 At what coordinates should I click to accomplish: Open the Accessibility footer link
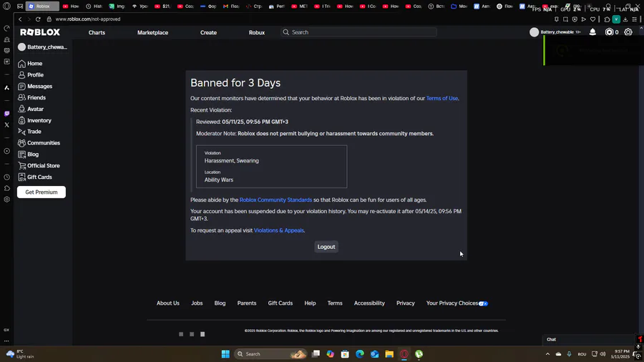pos(369,303)
